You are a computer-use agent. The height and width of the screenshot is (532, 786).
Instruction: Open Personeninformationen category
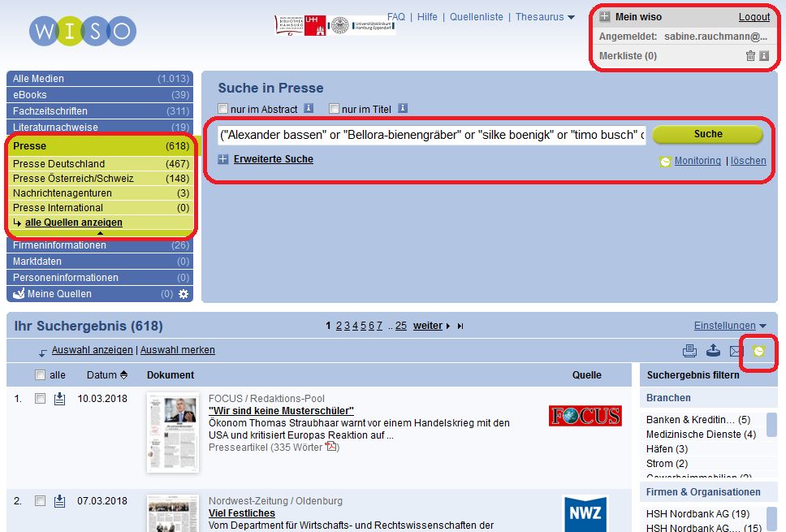(x=100, y=278)
